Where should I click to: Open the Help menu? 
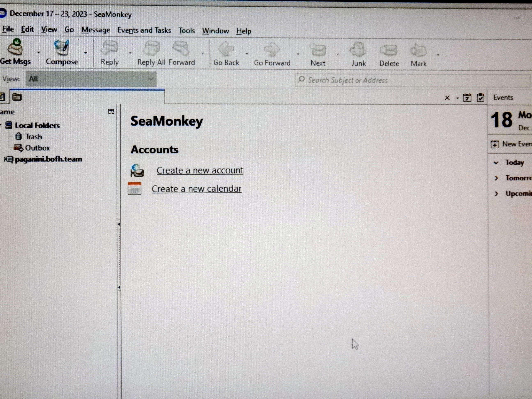pyautogui.click(x=244, y=31)
